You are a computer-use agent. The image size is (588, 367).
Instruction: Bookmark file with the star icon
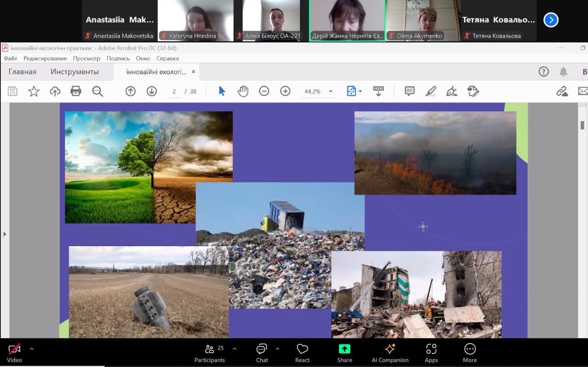click(x=34, y=91)
